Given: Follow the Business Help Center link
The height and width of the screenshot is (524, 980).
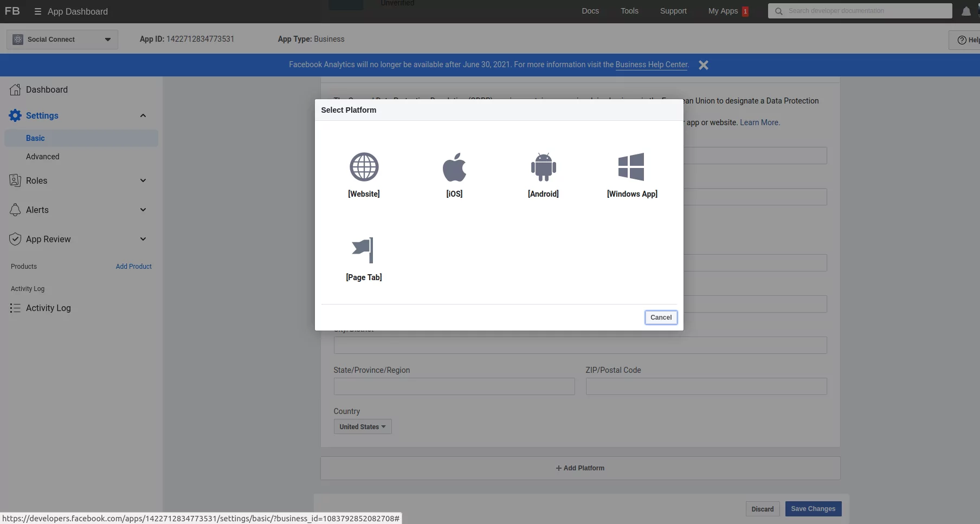Looking at the screenshot, I should tap(651, 64).
